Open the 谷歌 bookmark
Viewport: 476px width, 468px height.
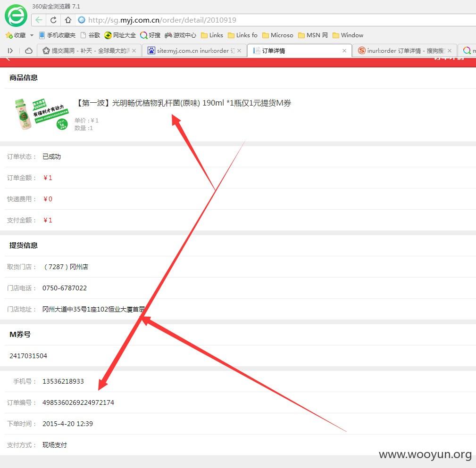coord(91,35)
